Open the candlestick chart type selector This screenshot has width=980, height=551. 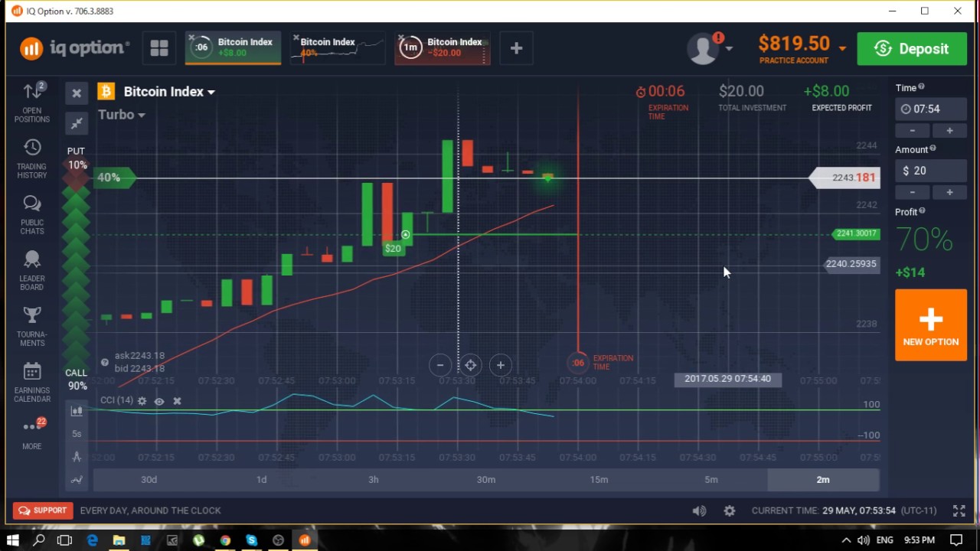(77, 411)
